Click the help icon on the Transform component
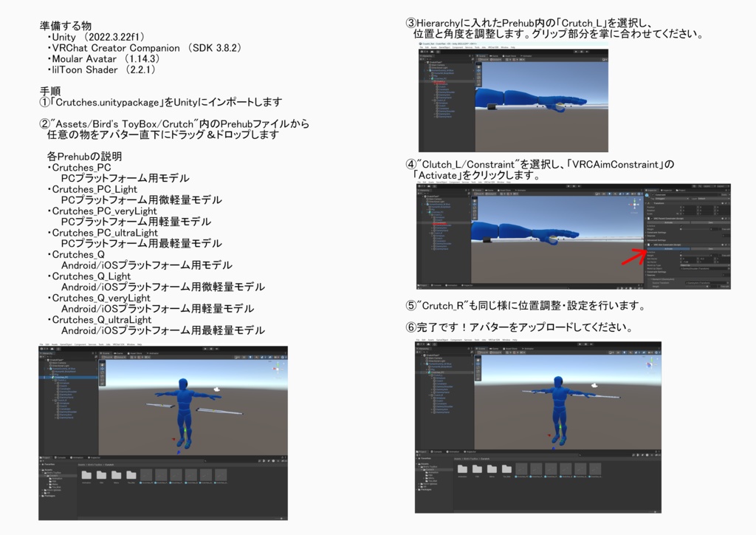The image size is (756, 535). coord(726,203)
